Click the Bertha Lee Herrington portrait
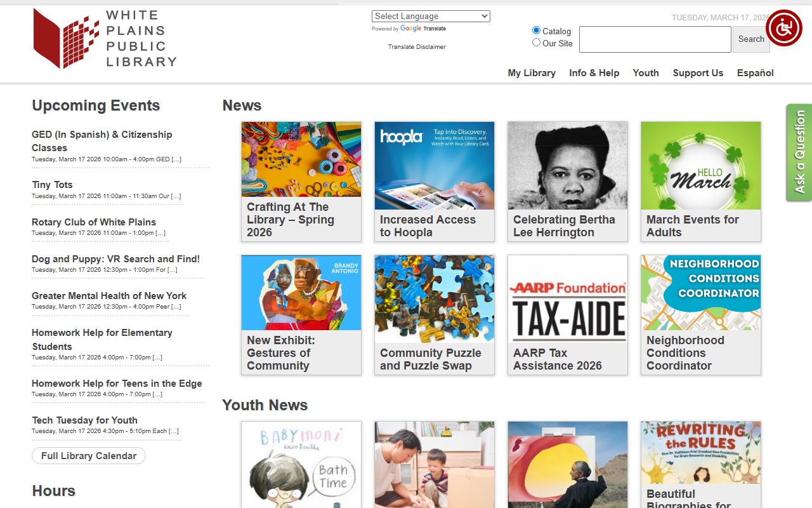Viewport: 812px width, 508px height. [x=568, y=166]
